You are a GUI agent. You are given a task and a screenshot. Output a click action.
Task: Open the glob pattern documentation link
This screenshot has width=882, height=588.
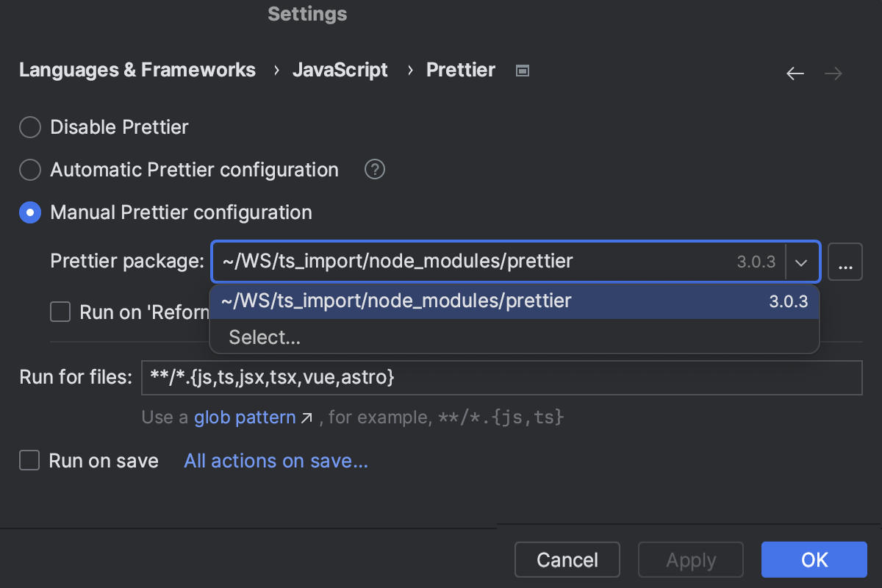pyautogui.click(x=245, y=417)
